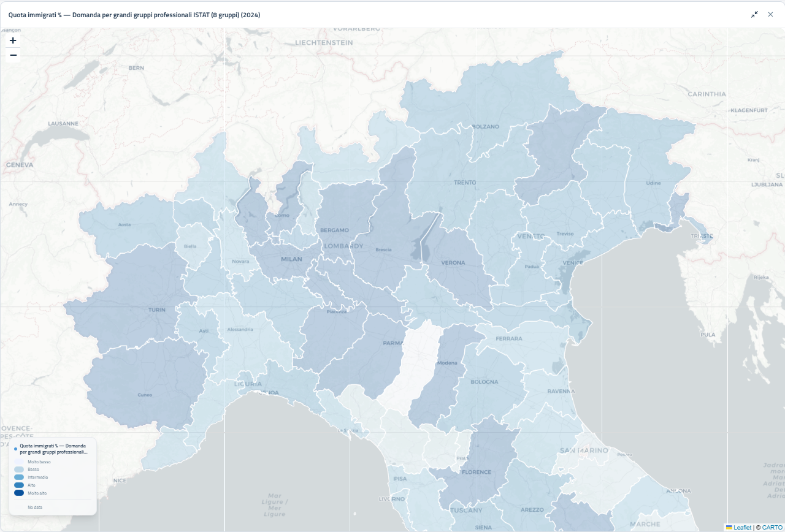Viewport: 785px width, 532px height.
Task: Click the Molto basso legend swatch
Action: pos(19,462)
